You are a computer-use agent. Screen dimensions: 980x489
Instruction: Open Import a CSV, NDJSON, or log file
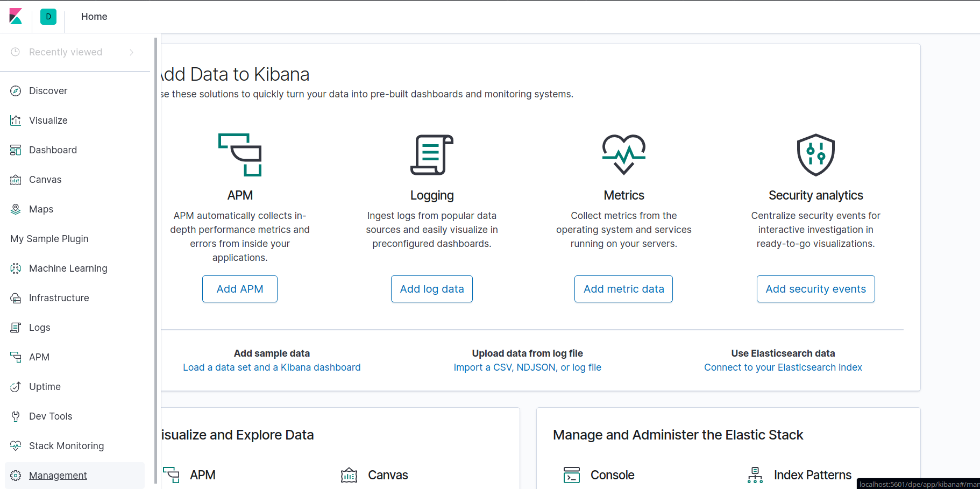[x=527, y=367]
